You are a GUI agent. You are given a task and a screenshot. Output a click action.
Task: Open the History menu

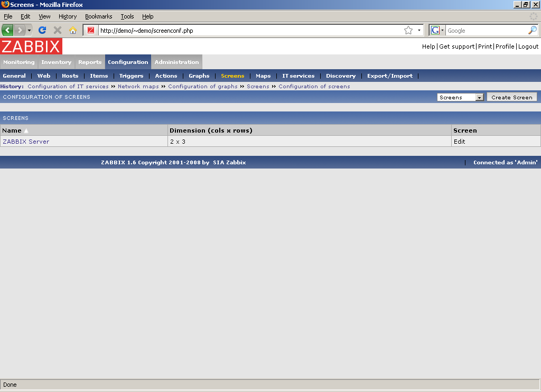[x=68, y=16]
